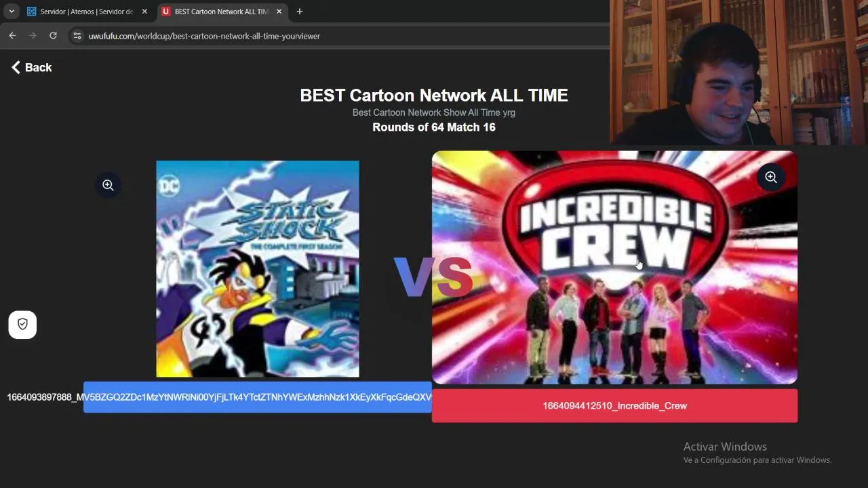Vote with the blue Static Shock label button

[258, 397]
